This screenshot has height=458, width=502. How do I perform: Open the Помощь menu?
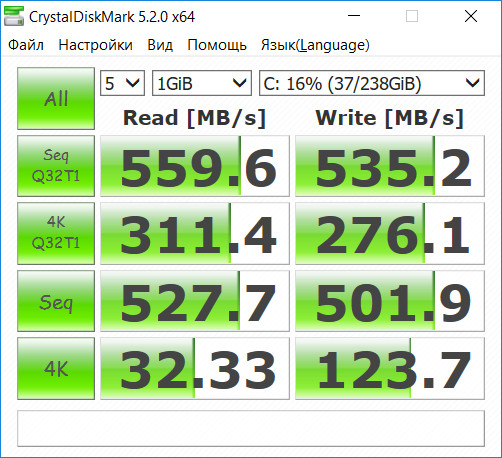coord(217,45)
